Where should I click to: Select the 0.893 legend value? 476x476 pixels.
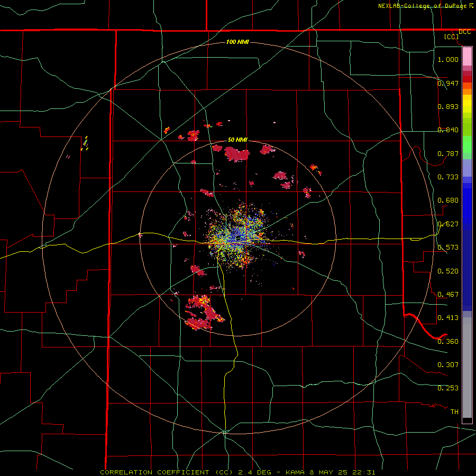click(448, 106)
